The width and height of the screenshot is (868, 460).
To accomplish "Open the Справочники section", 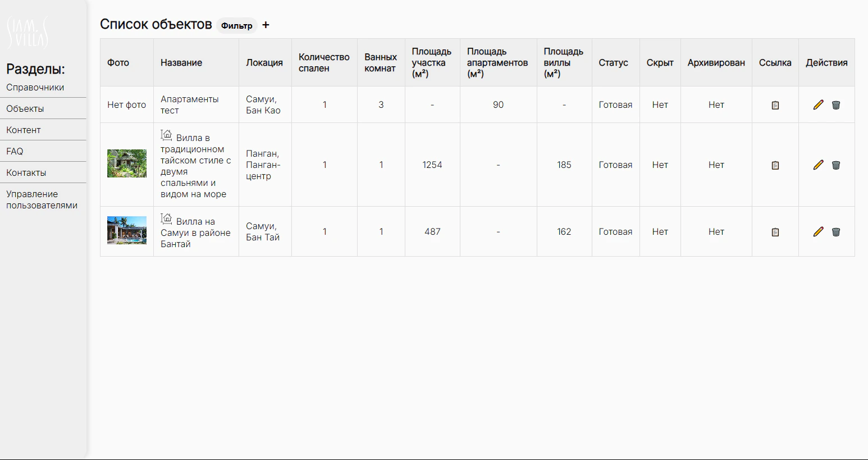I will tap(35, 88).
